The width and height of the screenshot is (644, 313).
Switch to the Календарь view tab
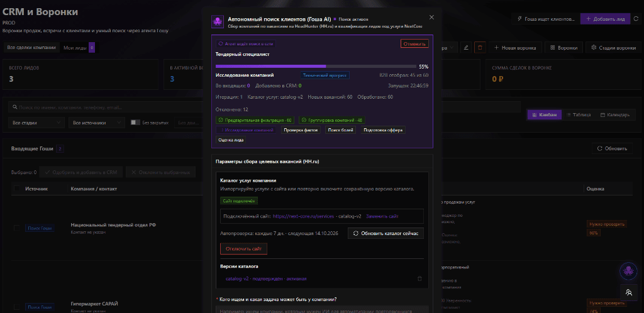(614, 115)
